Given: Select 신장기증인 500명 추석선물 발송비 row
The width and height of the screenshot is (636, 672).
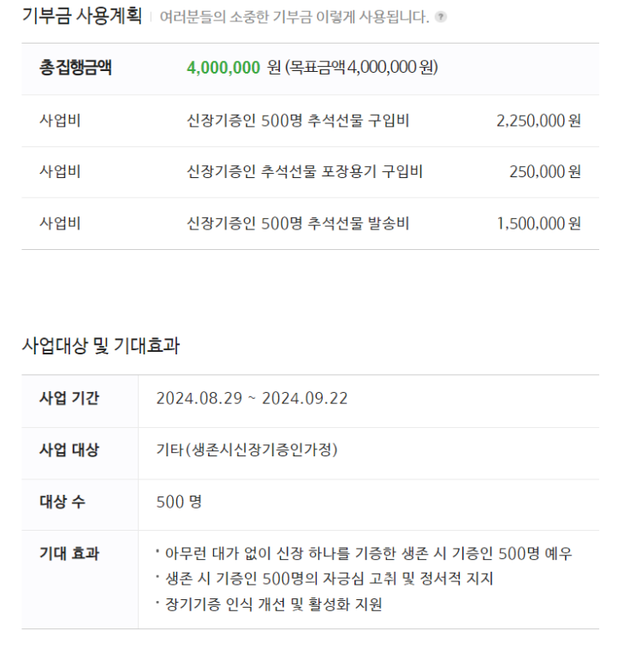Looking at the screenshot, I should (x=310, y=223).
